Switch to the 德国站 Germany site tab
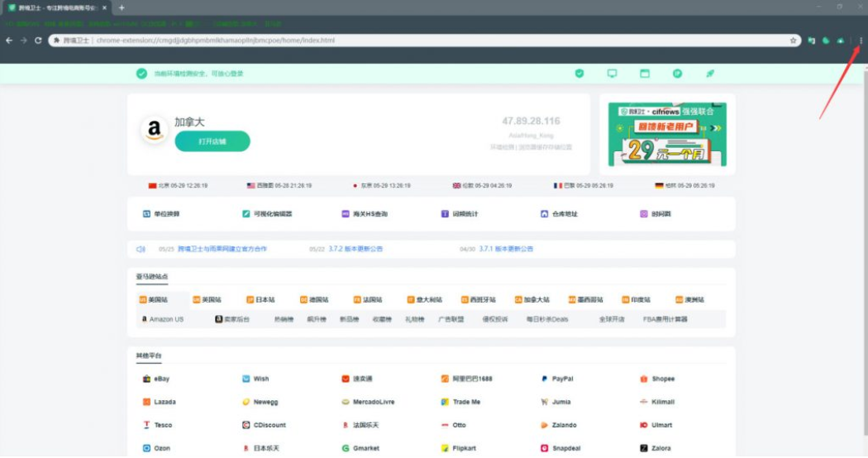 coord(315,299)
